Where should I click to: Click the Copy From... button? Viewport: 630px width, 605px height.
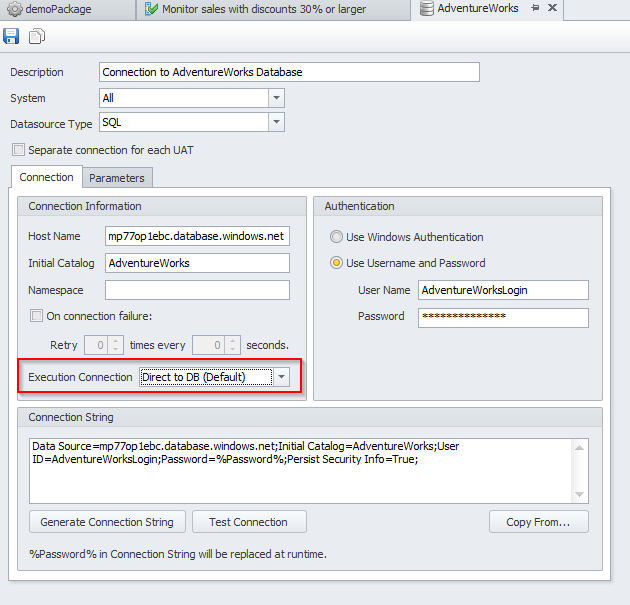click(x=538, y=521)
